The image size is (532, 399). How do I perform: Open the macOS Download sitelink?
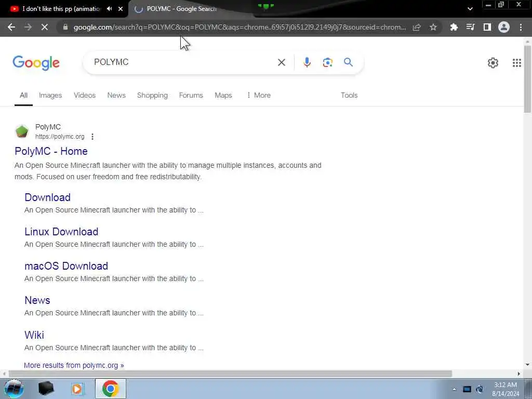pyautogui.click(x=66, y=266)
